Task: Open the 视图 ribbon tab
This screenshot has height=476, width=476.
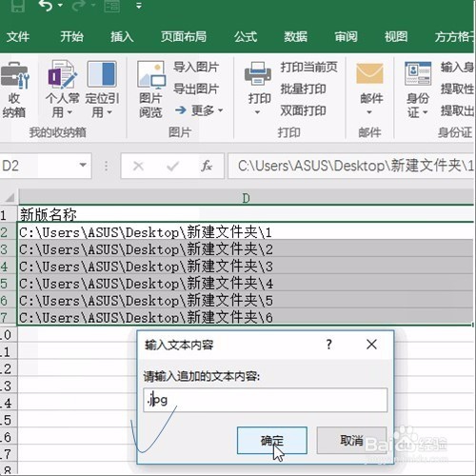Action: 396,37
